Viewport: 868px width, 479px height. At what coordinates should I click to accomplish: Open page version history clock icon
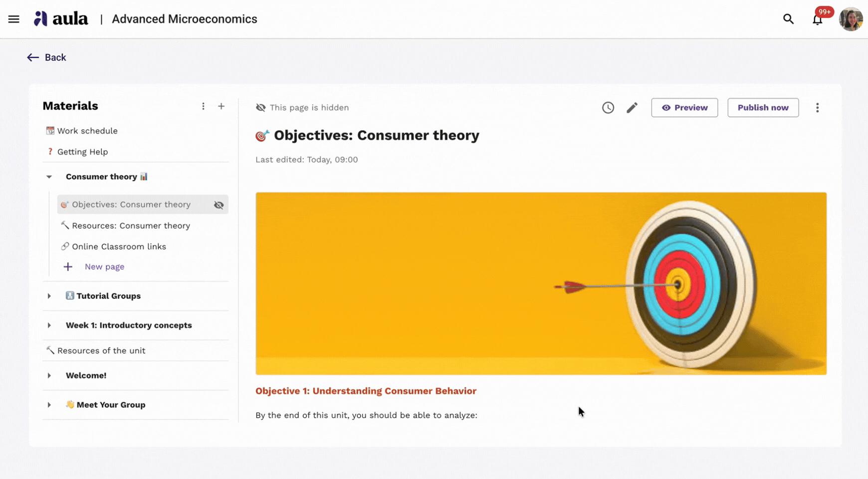[x=608, y=108]
